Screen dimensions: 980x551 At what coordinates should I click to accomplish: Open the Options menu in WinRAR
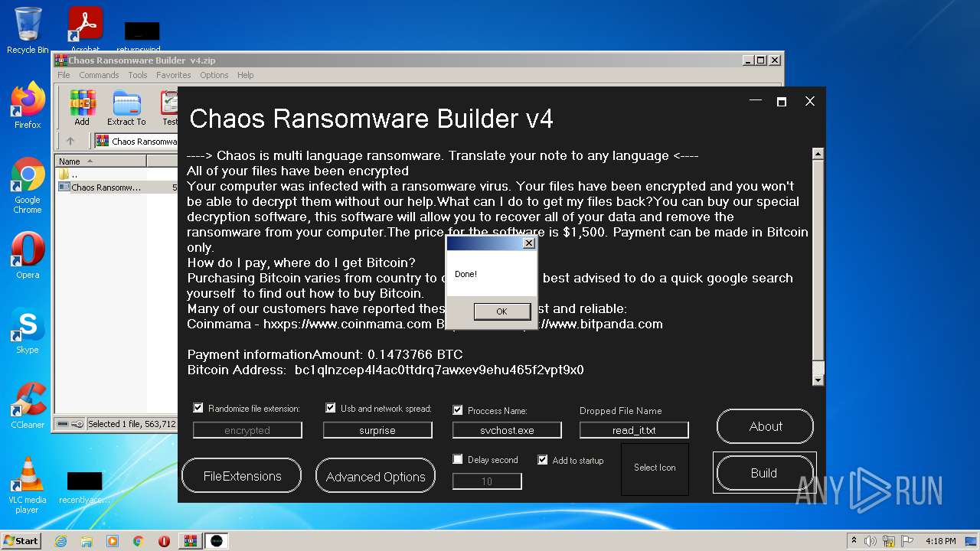[x=214, y=75]
